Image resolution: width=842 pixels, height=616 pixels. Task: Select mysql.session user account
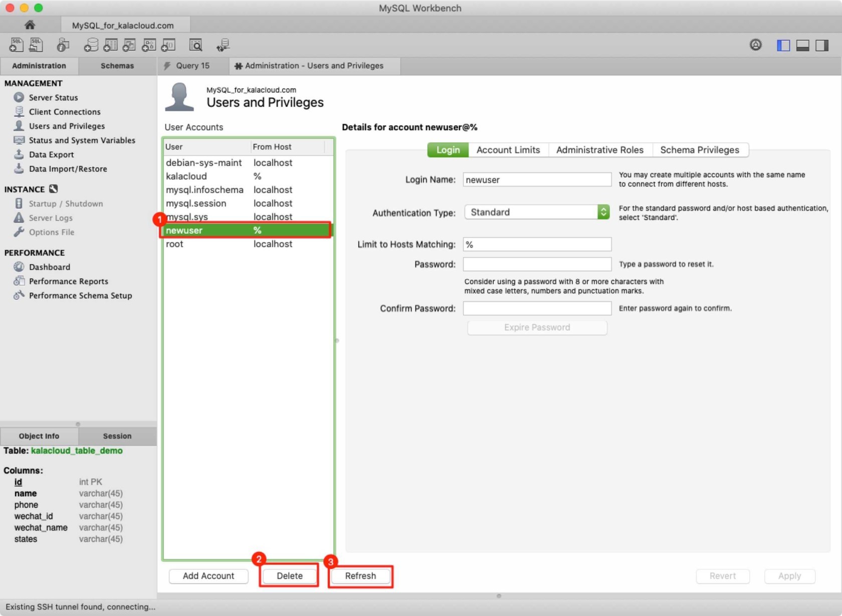click(248, 203)
